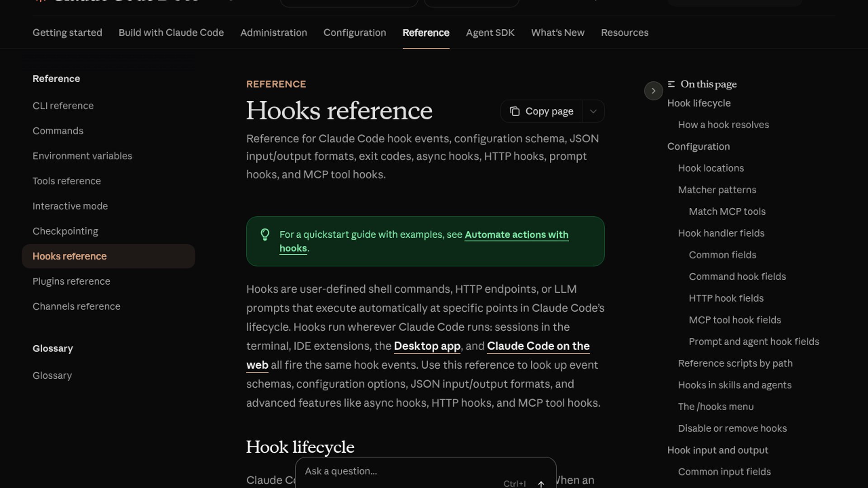Image resolution: width=868 pixels, height=488 pixels.
Task: Go to Matcher patterns section
Action: [x=717, y=190]
